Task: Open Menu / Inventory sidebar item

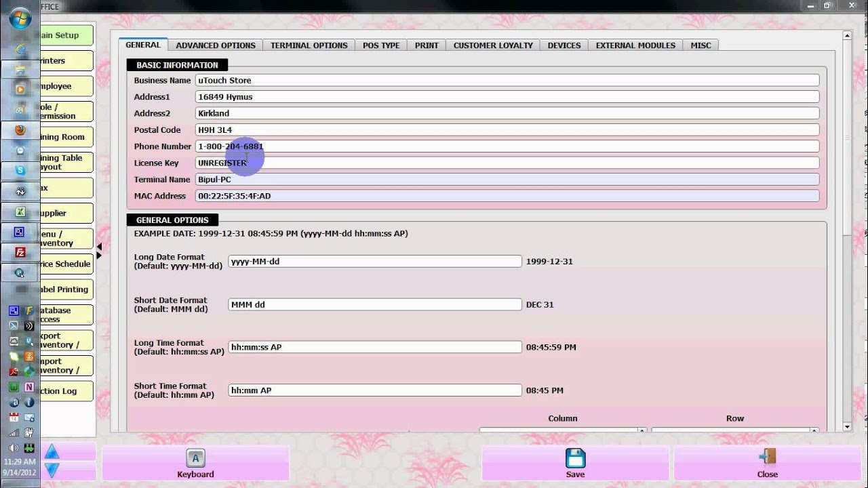Action: pos(66,239)
